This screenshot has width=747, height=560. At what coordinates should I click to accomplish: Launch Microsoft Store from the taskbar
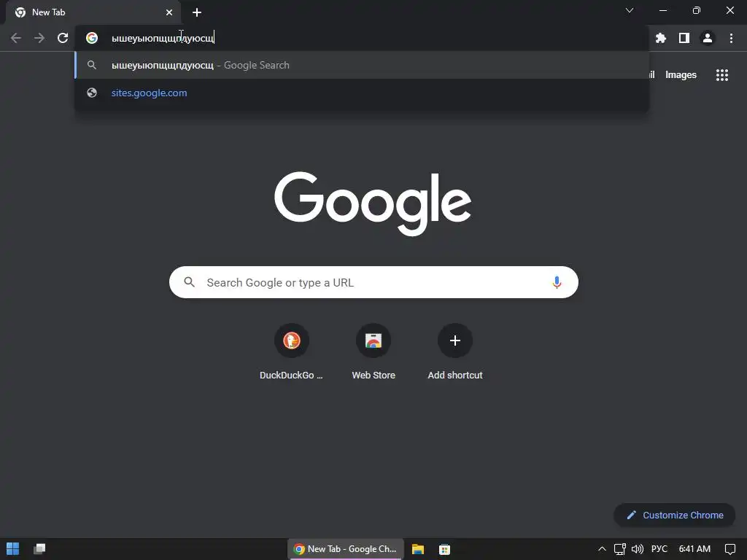tap(444, 549)
